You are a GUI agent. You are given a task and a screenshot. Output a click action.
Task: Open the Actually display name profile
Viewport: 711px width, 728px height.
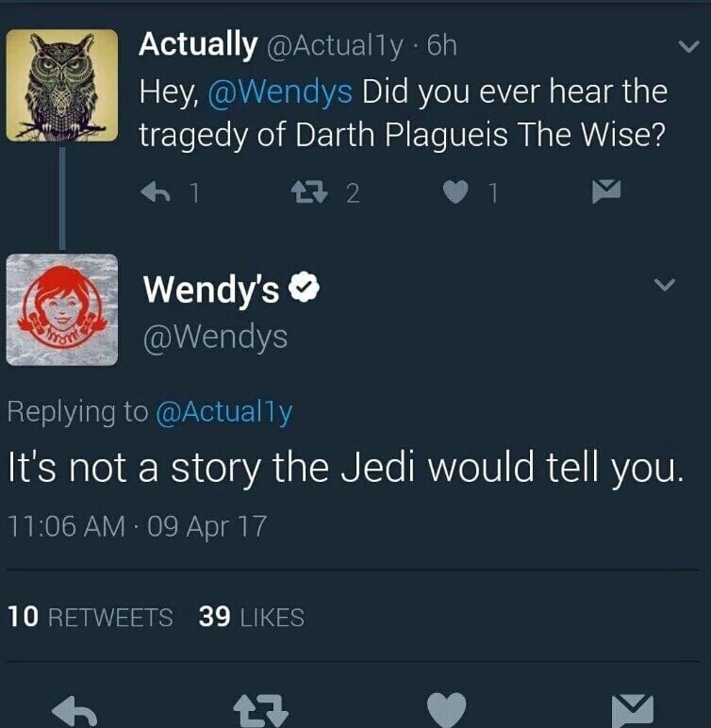pos(197,43)
